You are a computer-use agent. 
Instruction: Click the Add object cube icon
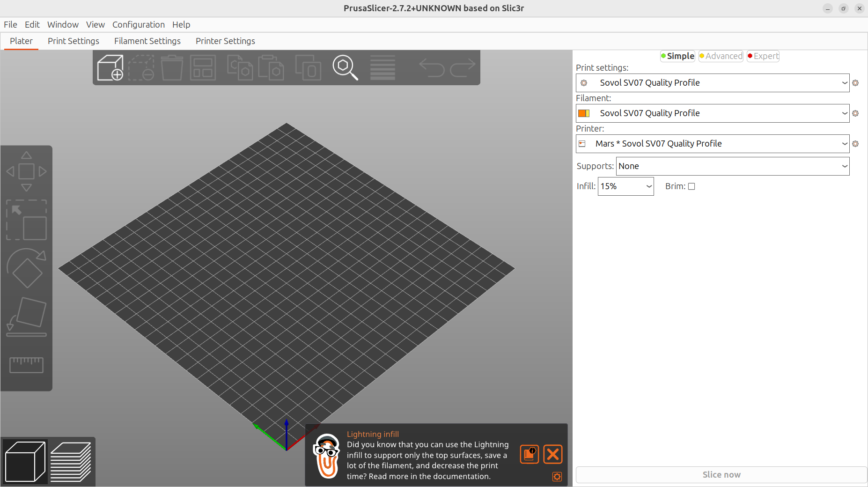click(110, 68)
